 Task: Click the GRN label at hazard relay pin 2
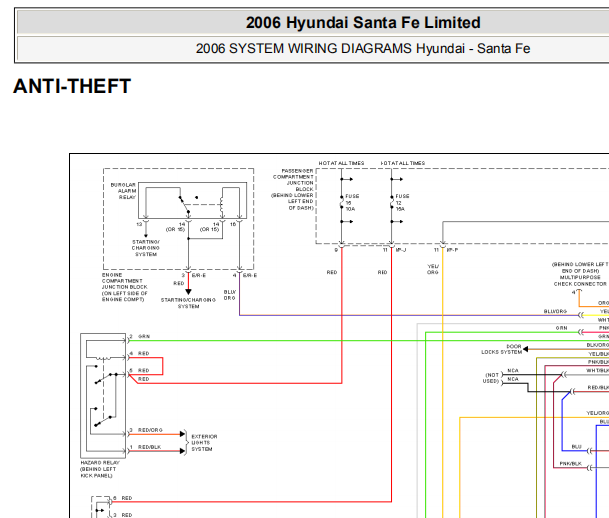pyautogui.click(x=144, y=337)
